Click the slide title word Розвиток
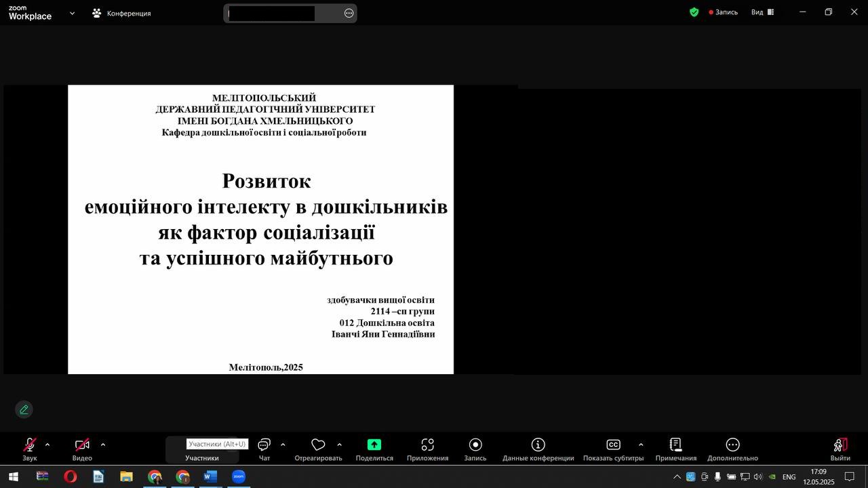The height and width of the screenshot is (488, 868). [267, 181]
